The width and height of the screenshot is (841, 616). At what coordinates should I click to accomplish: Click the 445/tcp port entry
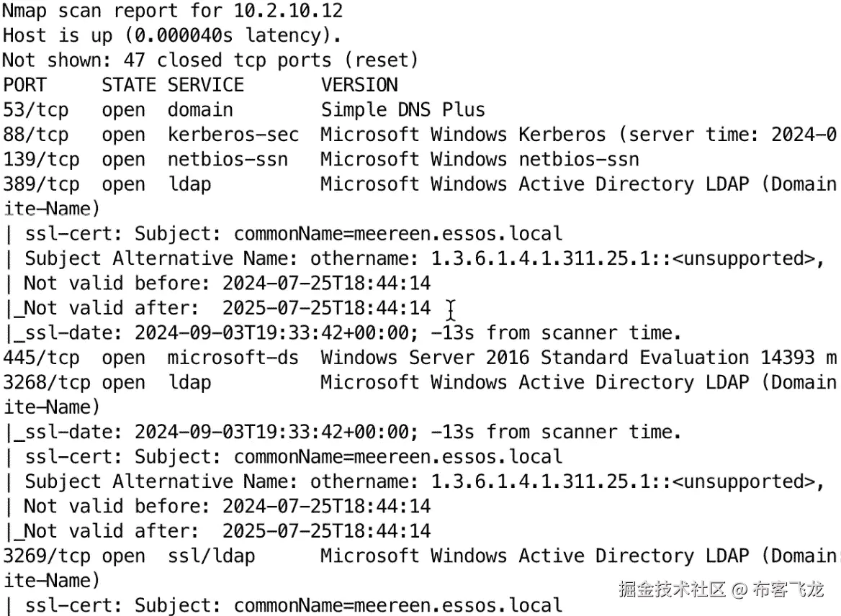(x=41, y=358)
